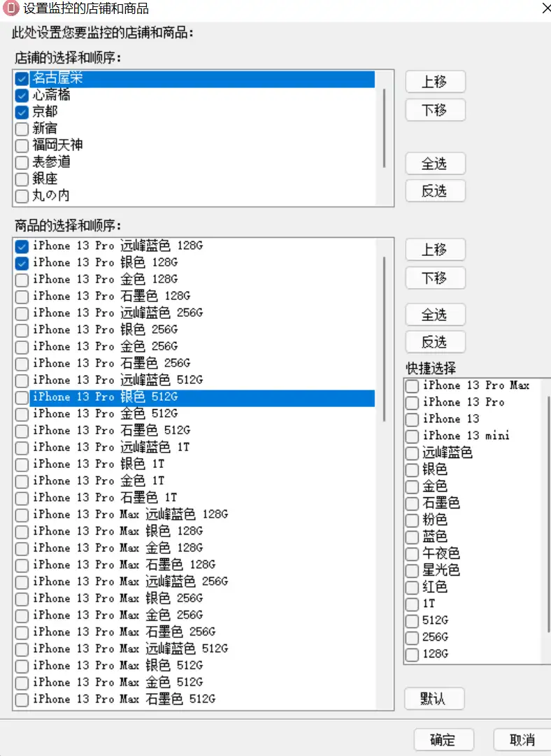Select row iPhone 13 Pro 远峰蓝色 256G

(194, 313)
